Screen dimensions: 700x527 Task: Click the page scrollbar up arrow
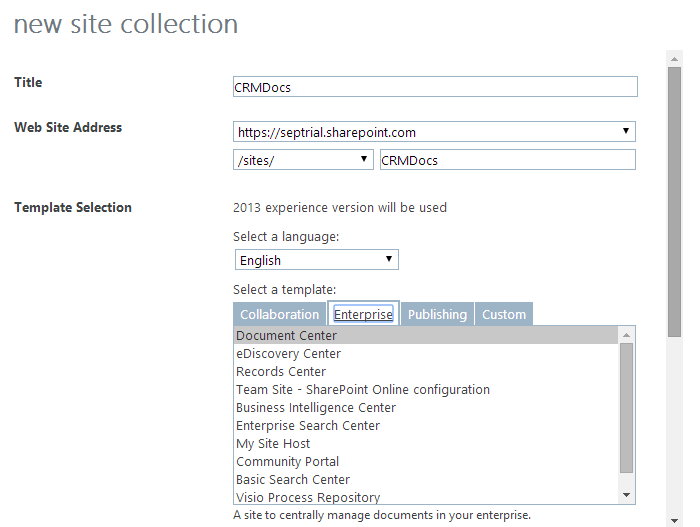(x=675, y=59)
